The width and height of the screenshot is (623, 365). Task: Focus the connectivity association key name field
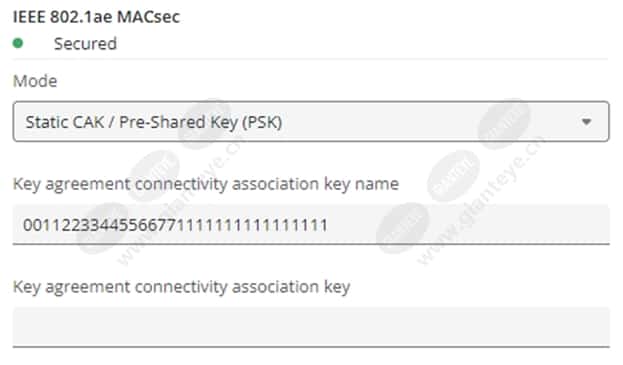click(x=311, y=224)
